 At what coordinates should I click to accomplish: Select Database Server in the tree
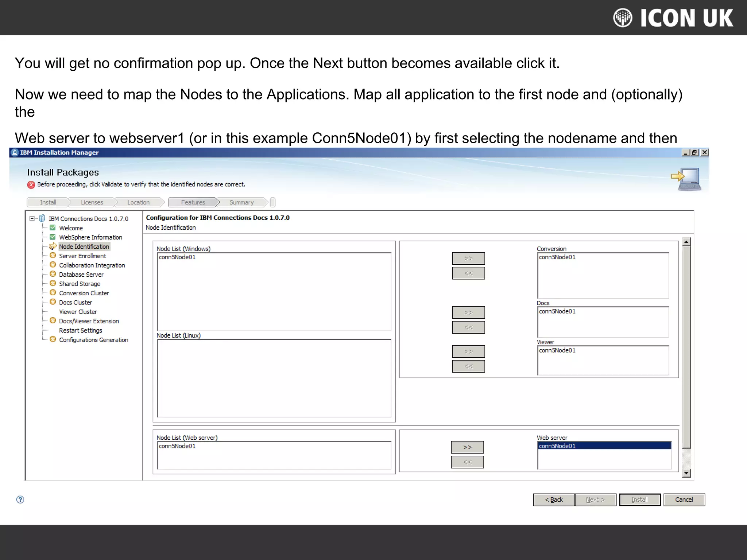[81, 275]
